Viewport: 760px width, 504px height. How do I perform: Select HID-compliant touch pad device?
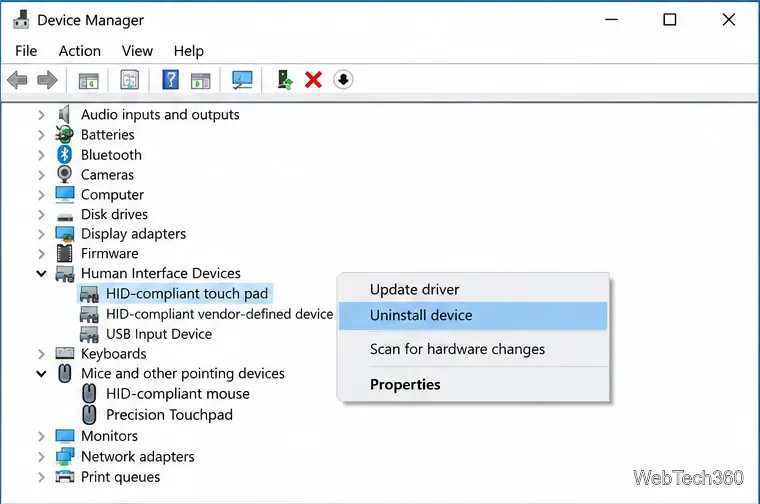coord(187,294)
